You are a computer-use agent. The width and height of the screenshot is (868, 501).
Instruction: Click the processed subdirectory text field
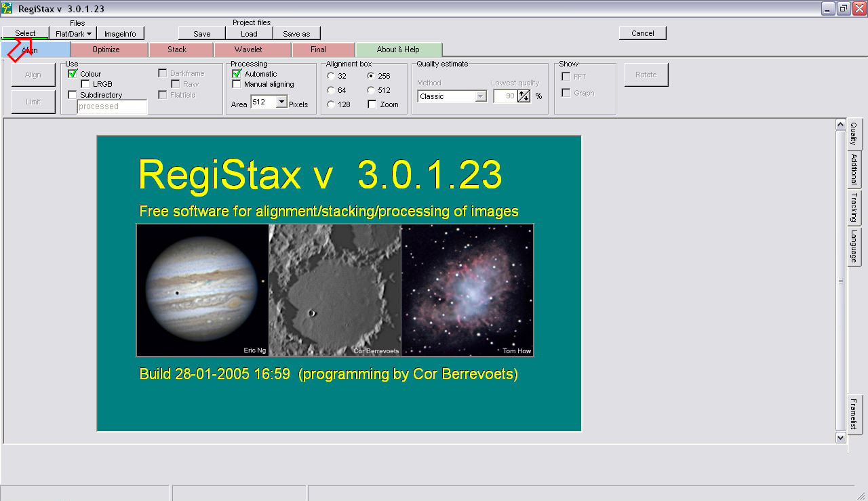pyautogui.click(x=112, y=106)
